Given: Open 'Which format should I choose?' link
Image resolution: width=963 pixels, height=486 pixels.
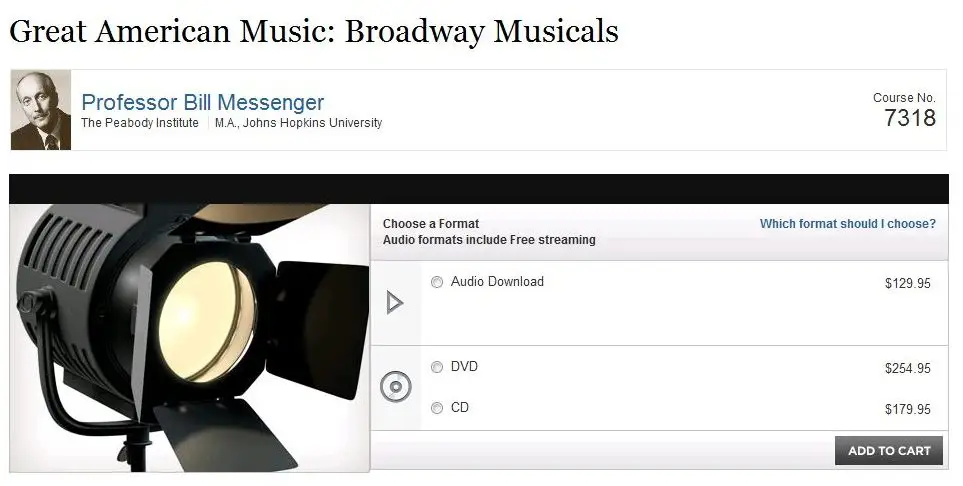Looking at the screenshot, I should pyautogui.click(x=848, y=224).
